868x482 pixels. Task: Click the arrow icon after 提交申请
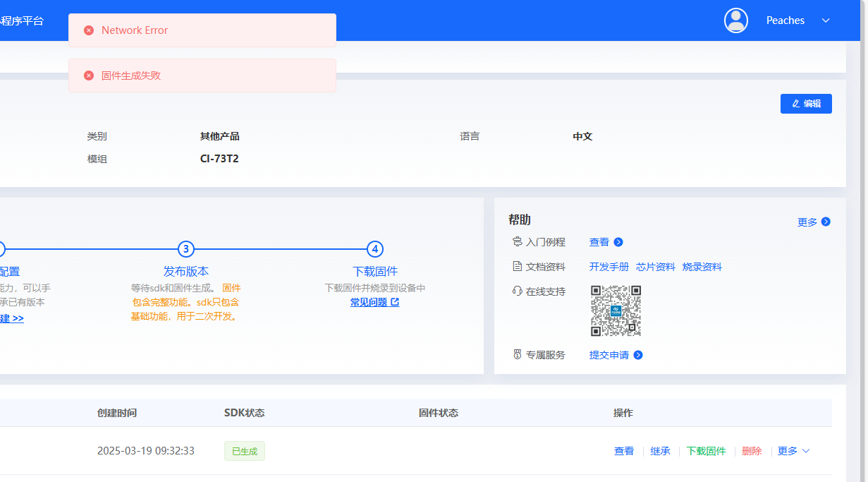[638, 354]
